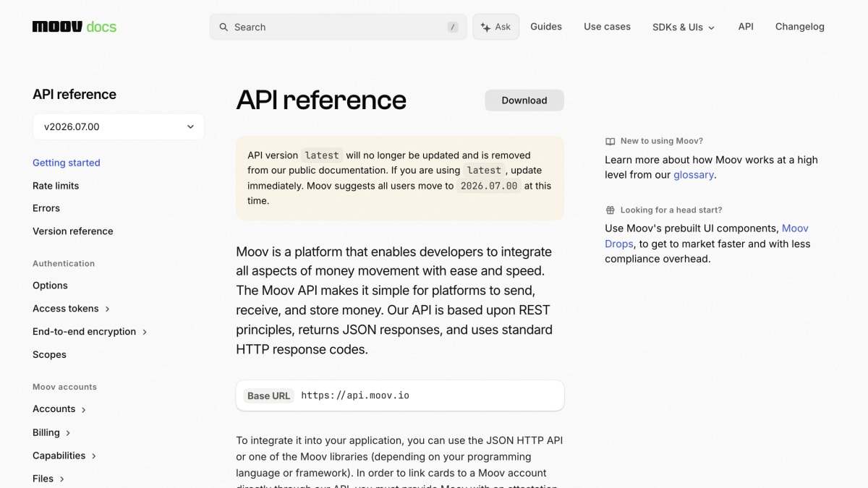Open the Errors sidebar page

point(46,208)
